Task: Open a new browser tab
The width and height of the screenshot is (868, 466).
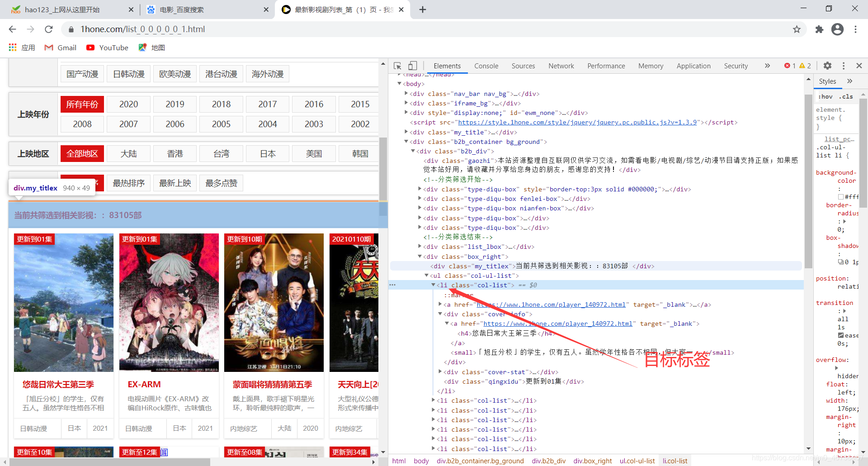Action: 423,10
